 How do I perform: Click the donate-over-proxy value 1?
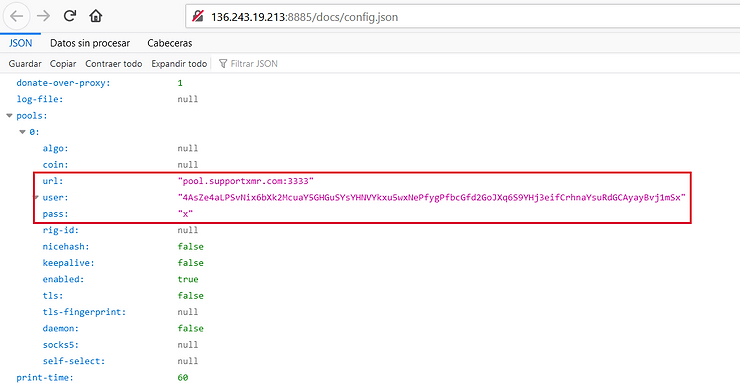click(x=180, y=83)
